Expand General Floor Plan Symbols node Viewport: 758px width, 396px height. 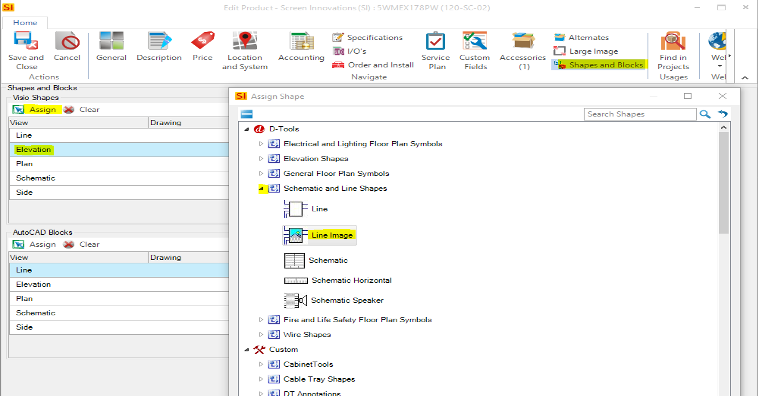(261, 173)
